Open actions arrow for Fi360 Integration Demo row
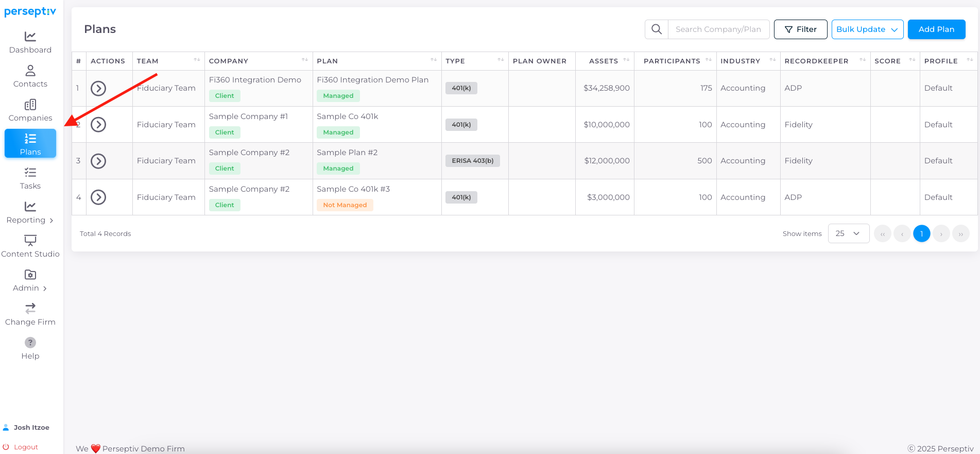The image size is (980, 454). pos(98,89)
